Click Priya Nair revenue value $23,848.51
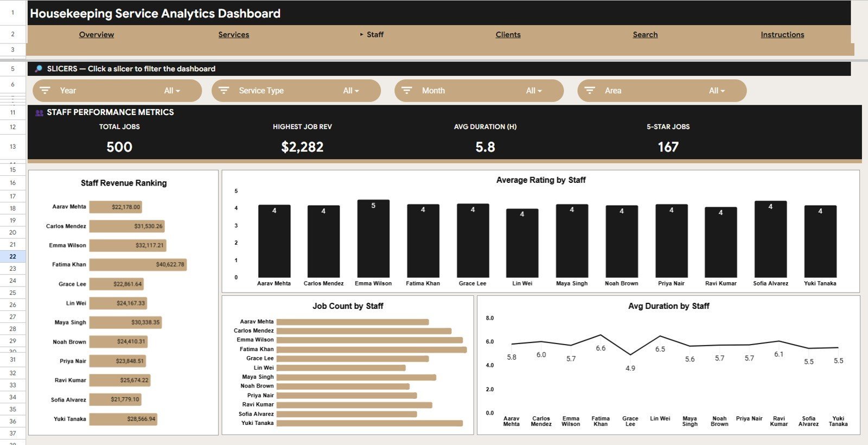868x445 pixels. (x=130, y=361)
